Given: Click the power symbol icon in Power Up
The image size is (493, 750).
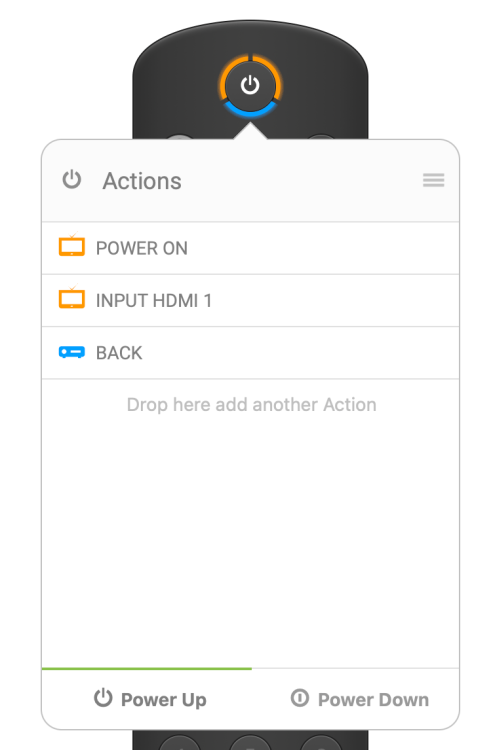Looking at the screenshot, I should (x=103, y=698).
